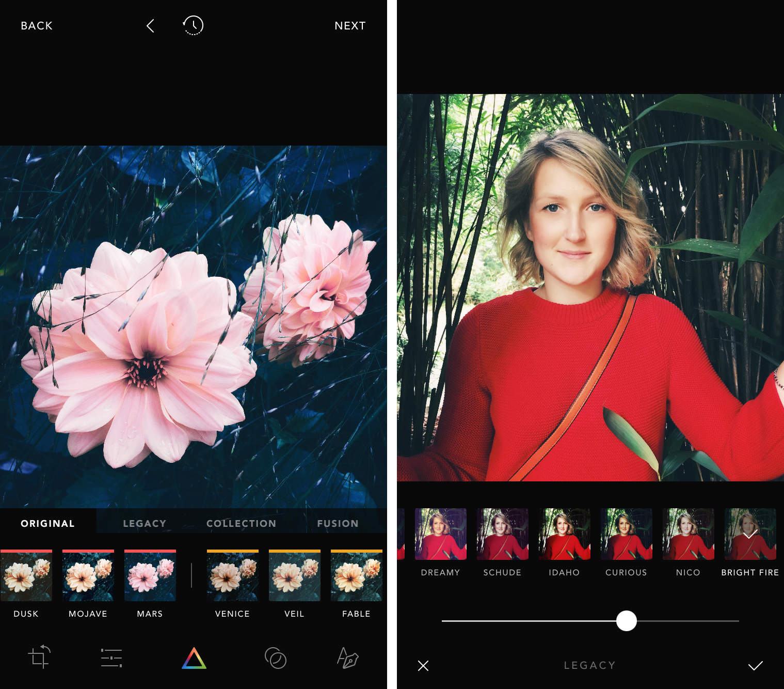Open the edit history clock icon

point(193,25)
